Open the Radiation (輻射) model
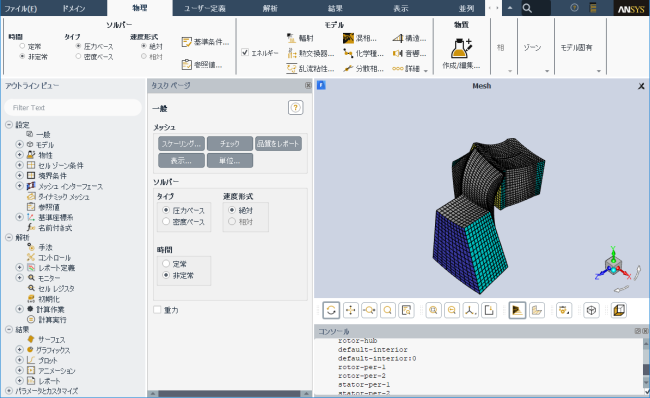The image size is (650, 398). pos(300,38)
